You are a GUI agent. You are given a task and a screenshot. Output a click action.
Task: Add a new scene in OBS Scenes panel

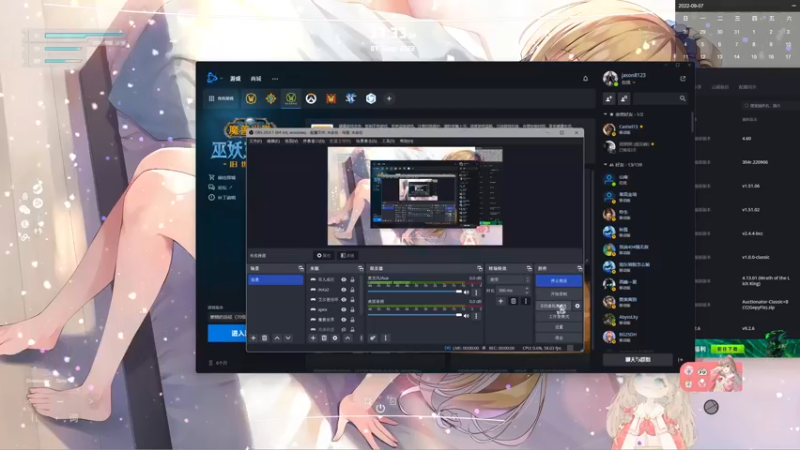coord(254,338)
